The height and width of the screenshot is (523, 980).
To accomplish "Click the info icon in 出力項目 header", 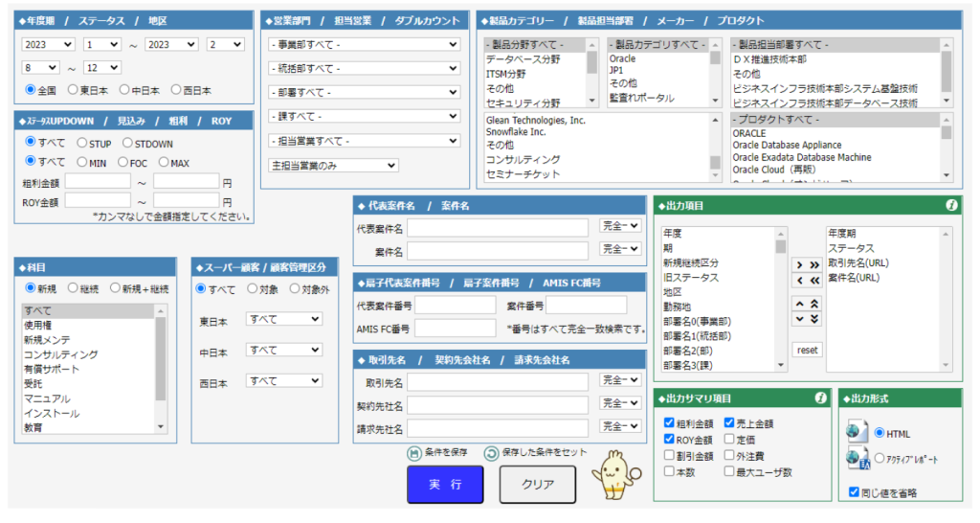I will (x=951, y=205).
